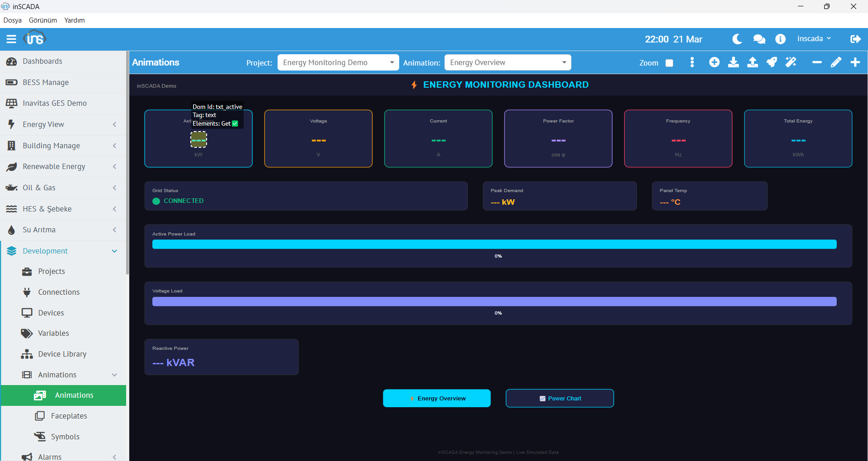Uncheck the Elements Get checkbox in tooltip

click(x=235, y=123)
